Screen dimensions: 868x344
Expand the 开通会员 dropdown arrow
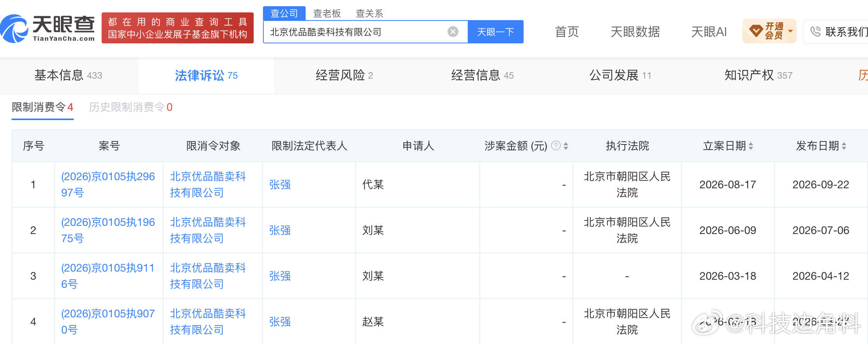click(790, 31)
